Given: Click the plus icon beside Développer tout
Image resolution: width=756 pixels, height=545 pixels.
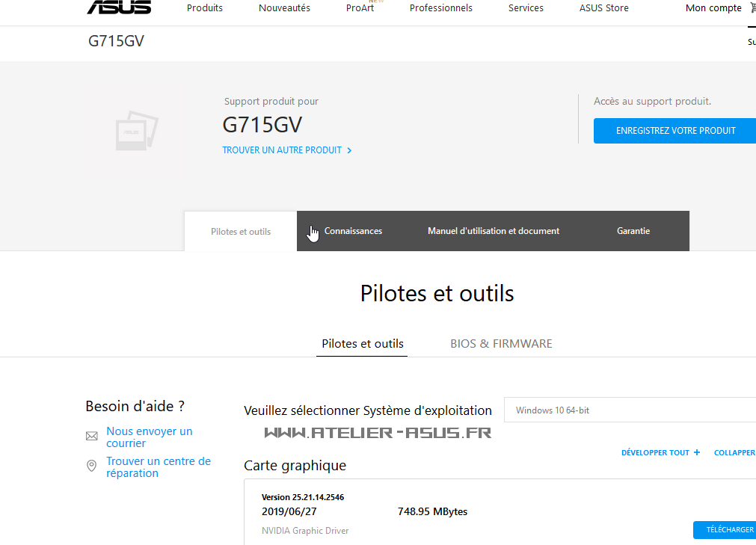Looking at the screenshot, I should point(697,452).
